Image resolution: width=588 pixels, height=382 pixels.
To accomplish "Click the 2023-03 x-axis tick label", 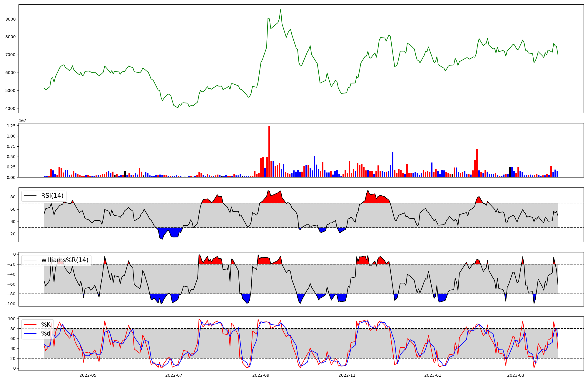I will (516, 375).
